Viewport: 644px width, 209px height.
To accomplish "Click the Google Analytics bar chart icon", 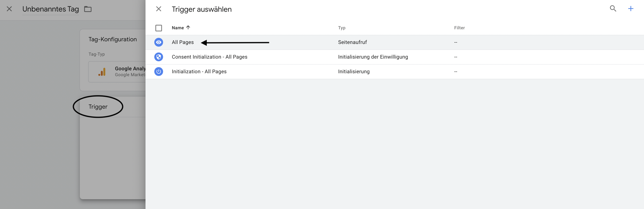I will (x=102, y=72).
